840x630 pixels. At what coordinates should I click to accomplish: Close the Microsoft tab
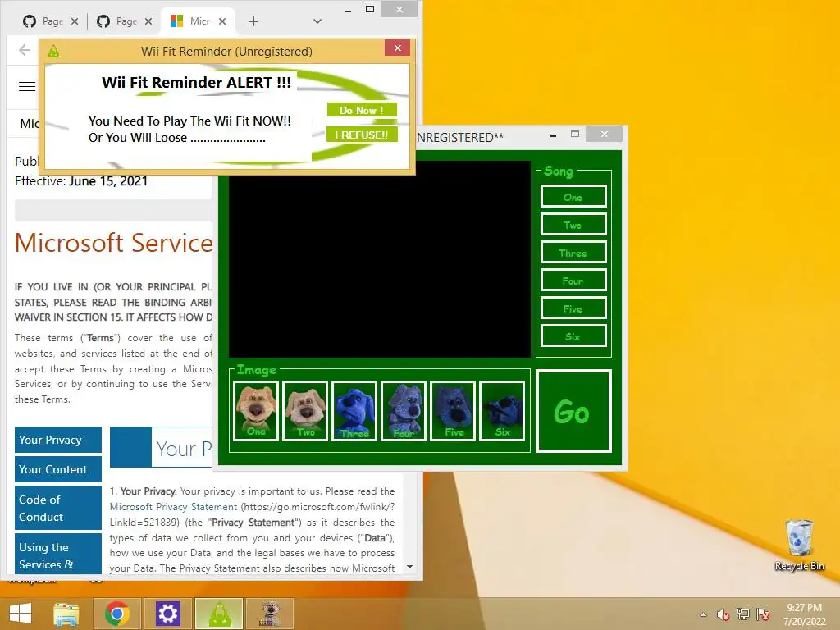(x=222, y=21)
